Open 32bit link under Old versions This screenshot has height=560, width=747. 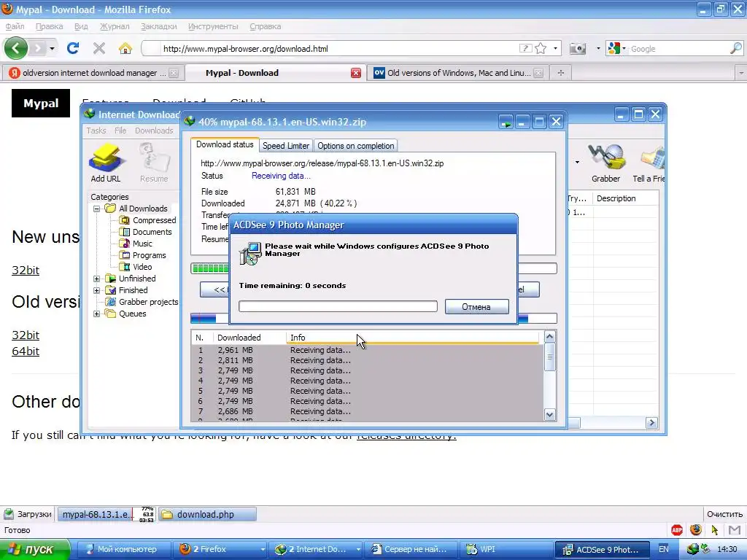[26, 335]
